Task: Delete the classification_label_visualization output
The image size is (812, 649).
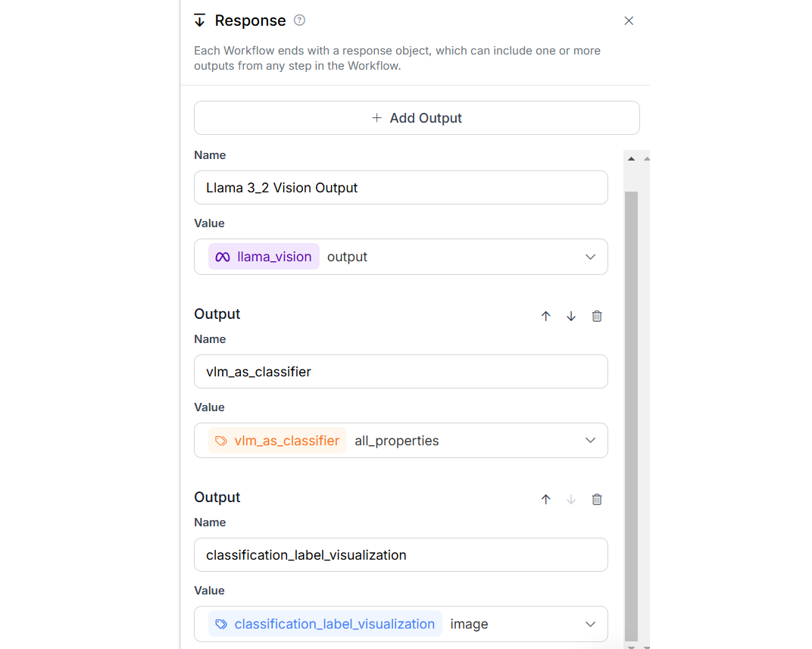Action: coord(597,500)
